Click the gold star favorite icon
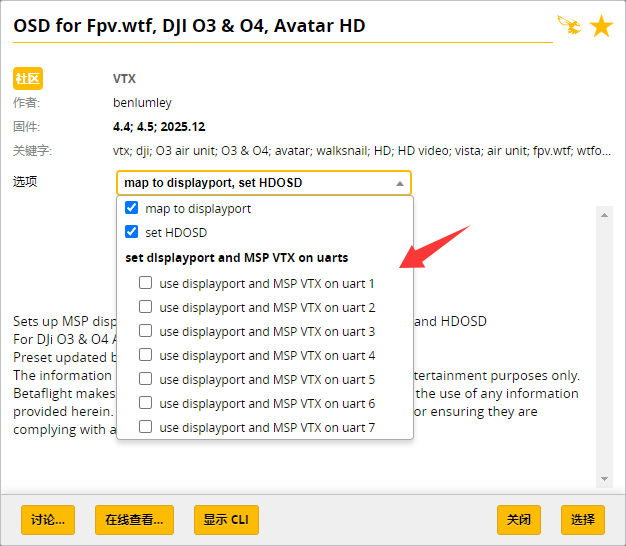This screenshot has height=546, width=626. (x=601, y=26)
